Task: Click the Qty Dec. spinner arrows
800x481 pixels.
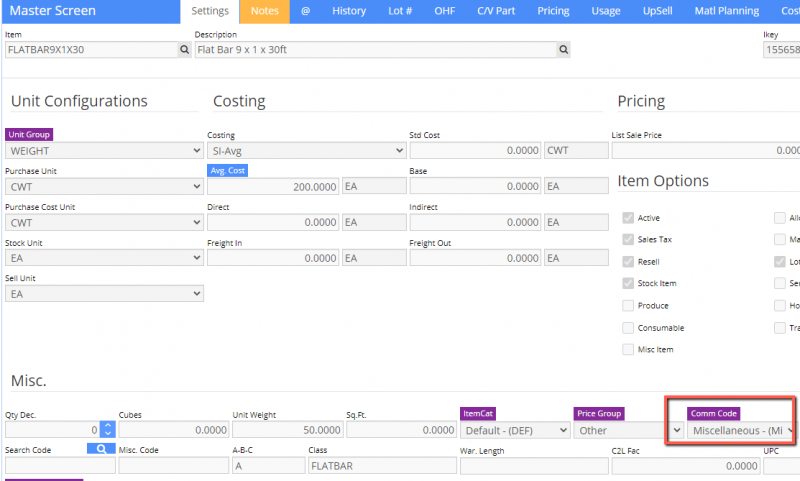Action: pos(107,430)
